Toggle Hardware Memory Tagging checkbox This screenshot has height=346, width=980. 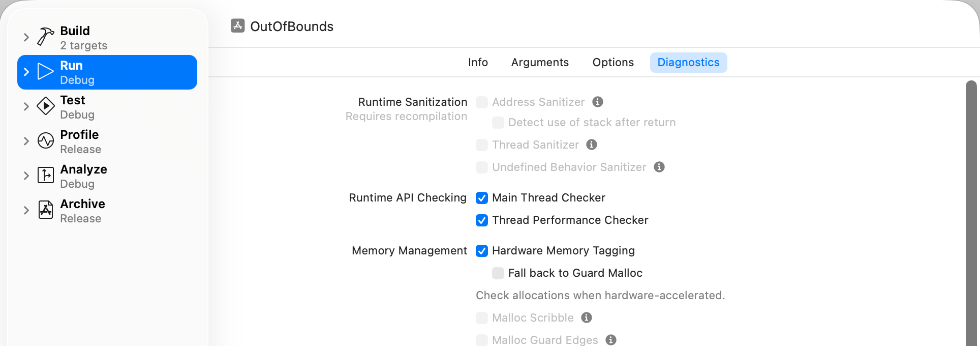482,251
